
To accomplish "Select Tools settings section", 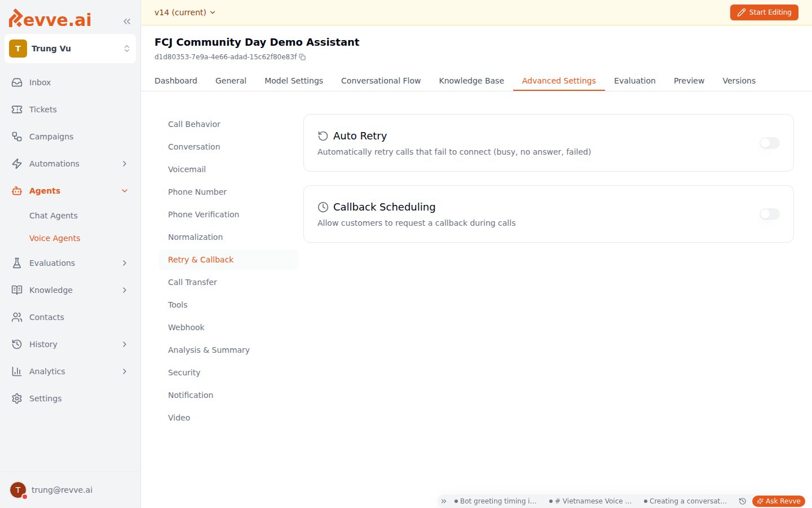I will 229,305.
